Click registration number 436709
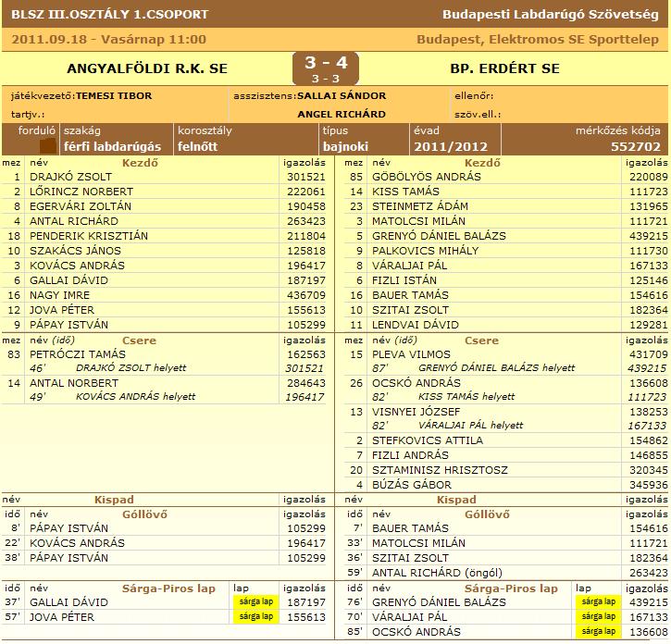671x644 pixels. [306, 295]
